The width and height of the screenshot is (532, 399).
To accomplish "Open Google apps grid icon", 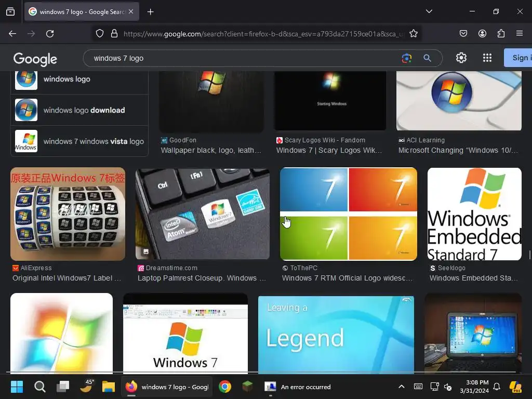I will 487,58.
